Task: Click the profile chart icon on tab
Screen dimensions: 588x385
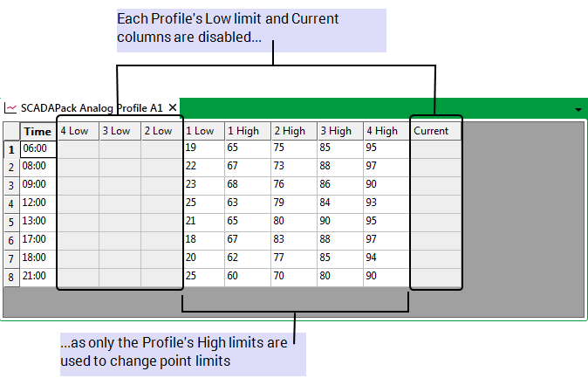Action: (10, 108)
